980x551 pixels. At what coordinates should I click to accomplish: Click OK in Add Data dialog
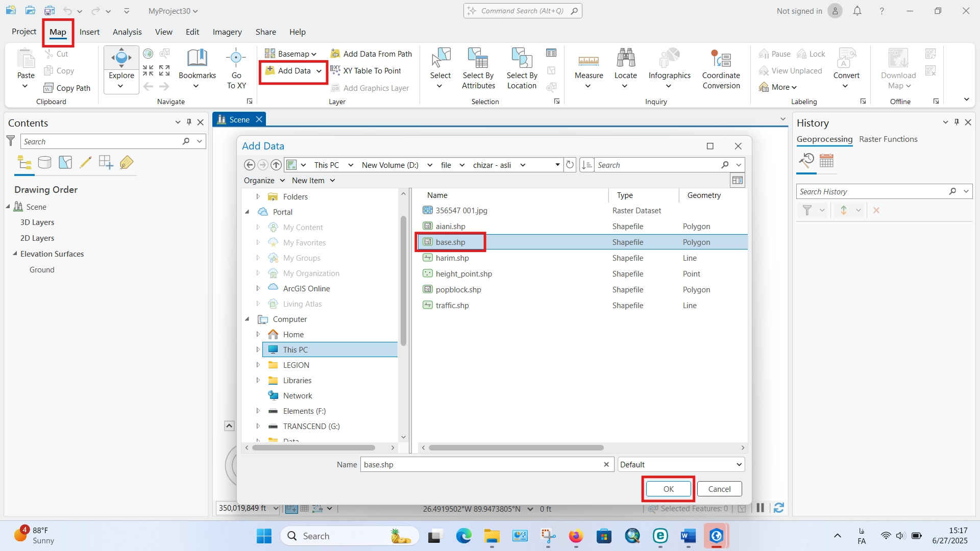(668, 489)
